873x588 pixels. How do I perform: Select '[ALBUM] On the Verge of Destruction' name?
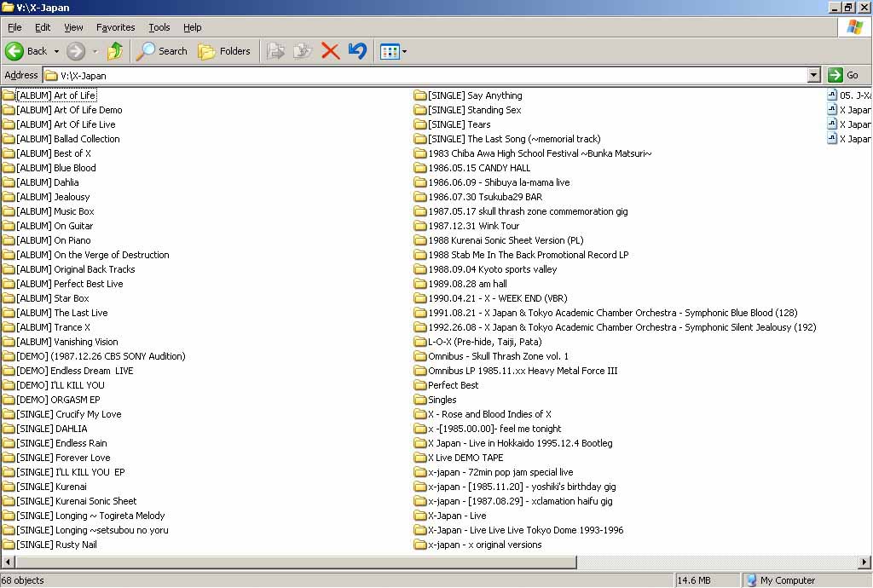[93, 255]
